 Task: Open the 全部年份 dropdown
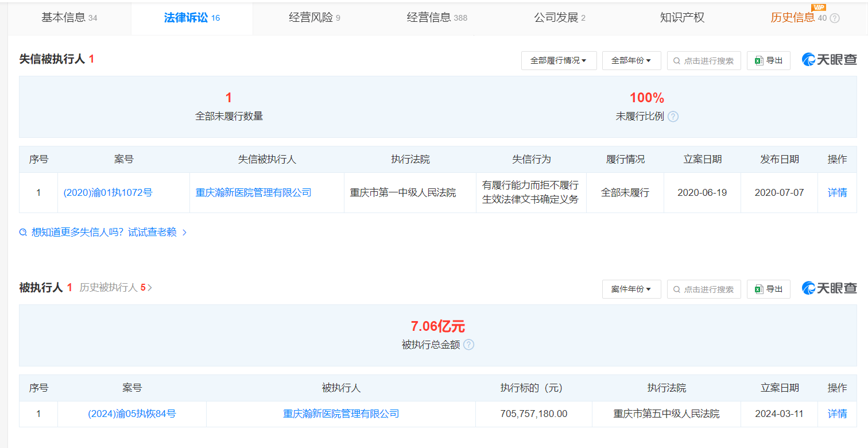pyautogui.click(x=631, y=60)
